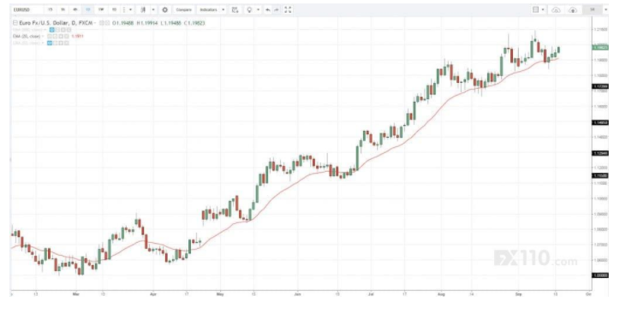Screen dimensions: 644x313
Task: Click the chart layout square icon
Action: 535,9
